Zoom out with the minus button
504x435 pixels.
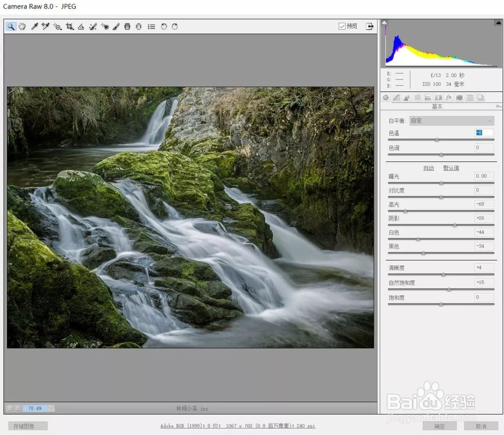[x=10, y=408]
